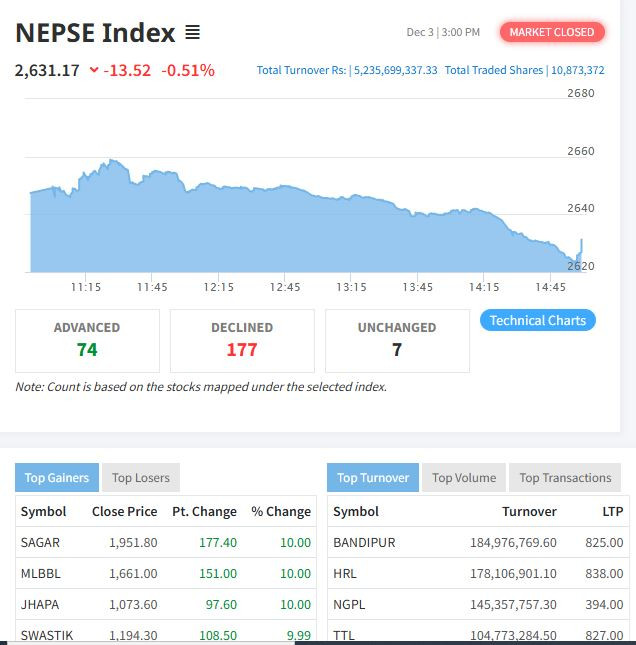Switch to the Top Losers tab

point(140,477)
